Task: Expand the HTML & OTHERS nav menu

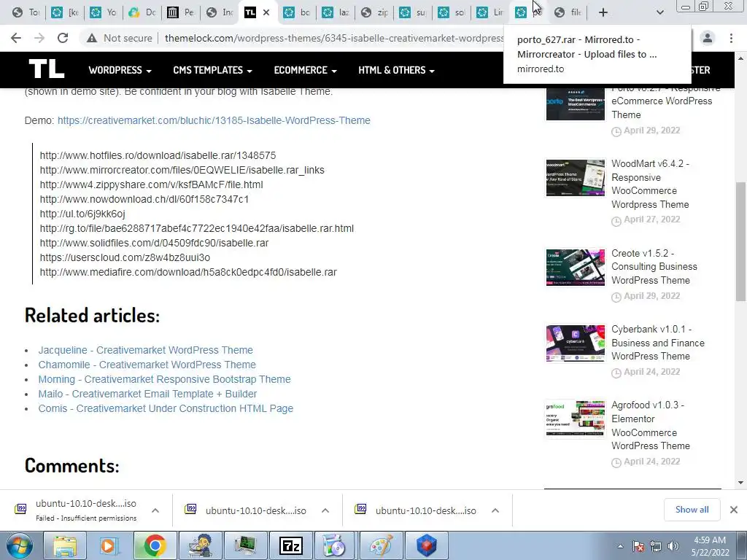Action: click(x=396, y=70)
